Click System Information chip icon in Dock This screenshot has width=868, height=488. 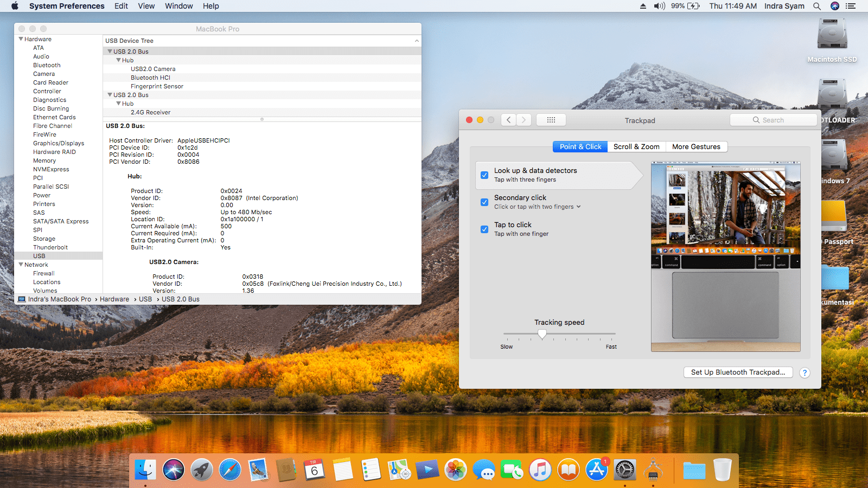click(x=653, y=470)
